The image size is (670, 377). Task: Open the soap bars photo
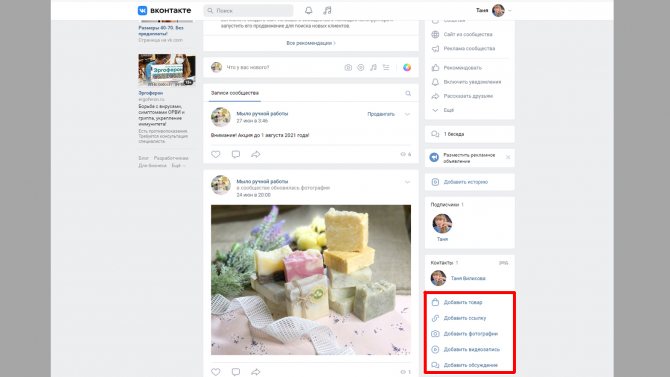(311, 280)
